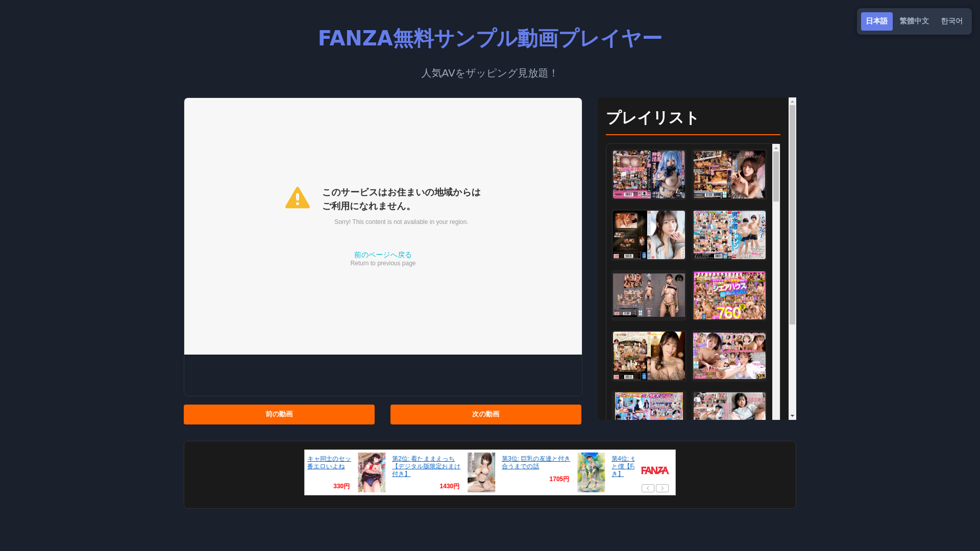Switch language to 한국어

[951, 21]
